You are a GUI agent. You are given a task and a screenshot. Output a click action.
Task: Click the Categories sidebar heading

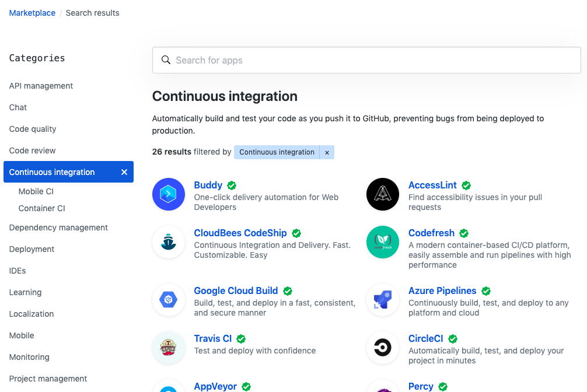point(37,58)
